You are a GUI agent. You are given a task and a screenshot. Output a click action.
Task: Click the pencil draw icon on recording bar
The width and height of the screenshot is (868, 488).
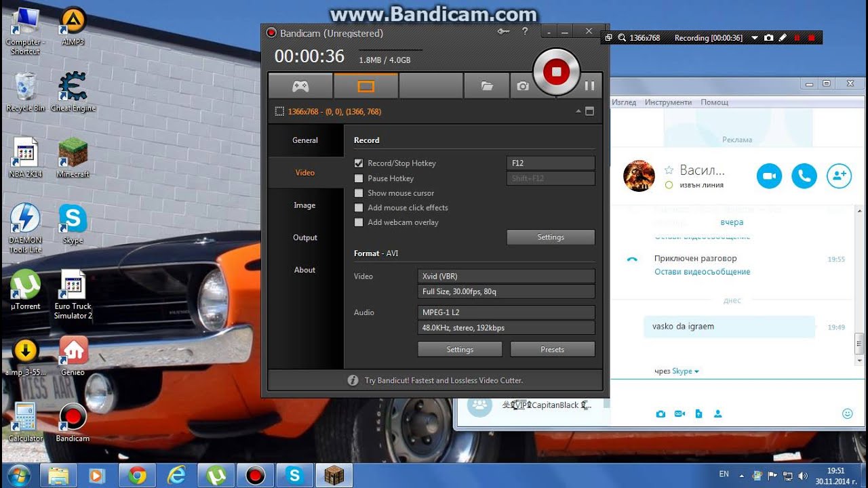(782, 38)
